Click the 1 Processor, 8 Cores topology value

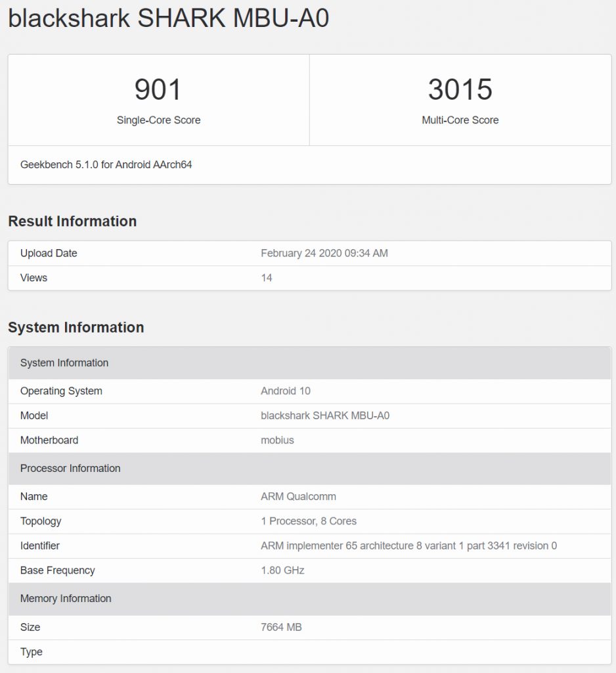coord(309,521)
